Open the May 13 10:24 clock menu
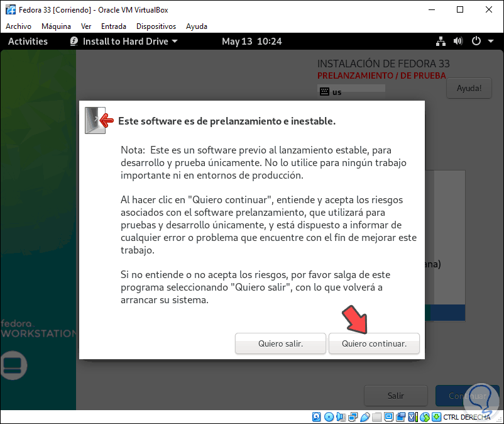Image resolution: width=504 pixels, height=424 pixels. [251, 41]
